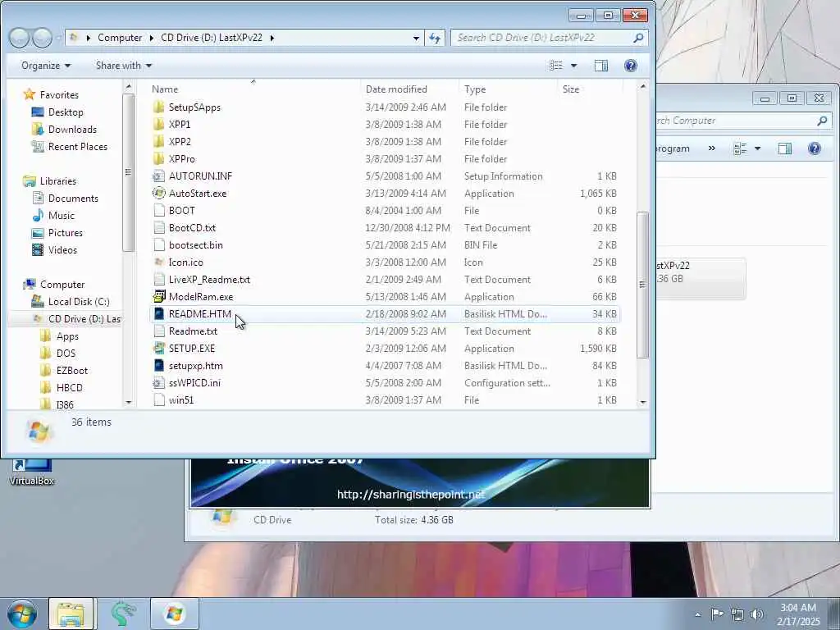Open Recent Places in sidebar
The height and width of the screenshot is (630, 840).
(78, 146)
